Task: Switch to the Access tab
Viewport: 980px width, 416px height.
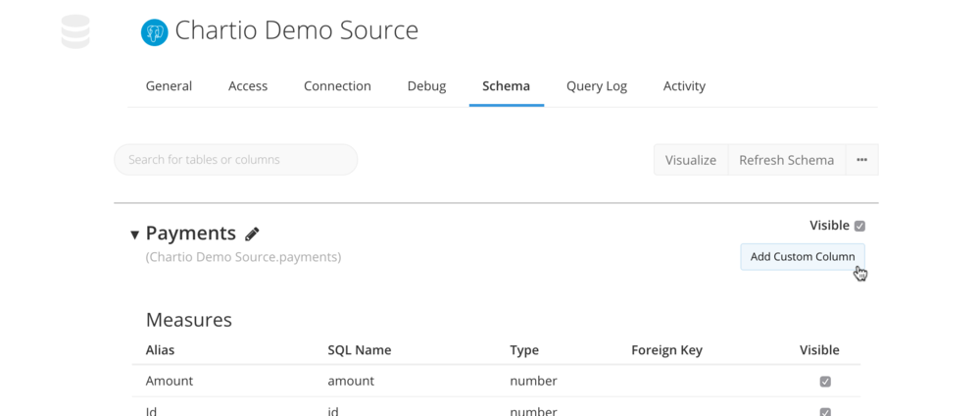Action: coord(248,85)
